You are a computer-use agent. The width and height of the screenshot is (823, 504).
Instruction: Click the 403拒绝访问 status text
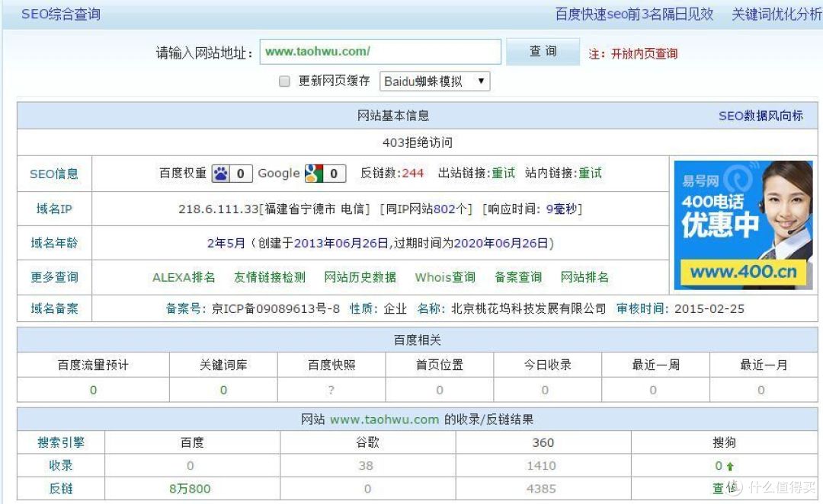click(x=418, y=142)
